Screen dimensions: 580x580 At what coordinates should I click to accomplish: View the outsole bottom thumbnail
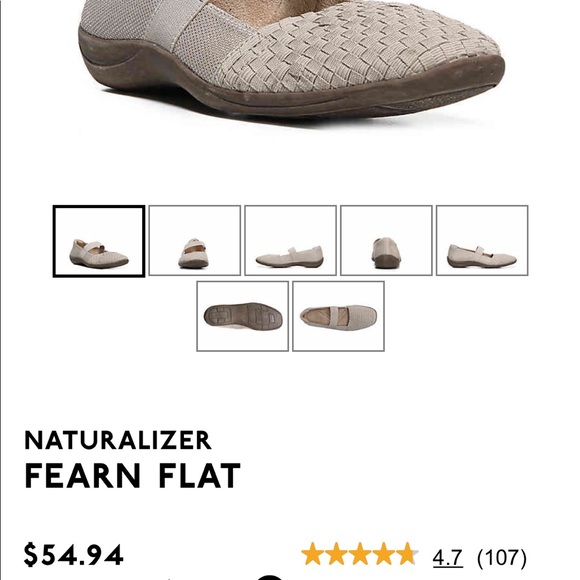[x=242, y=316]
